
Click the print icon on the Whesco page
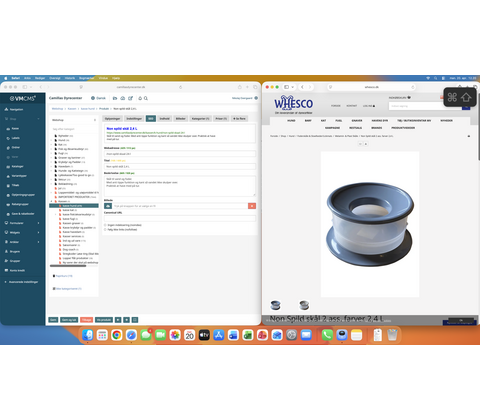(x=469, y=136)
